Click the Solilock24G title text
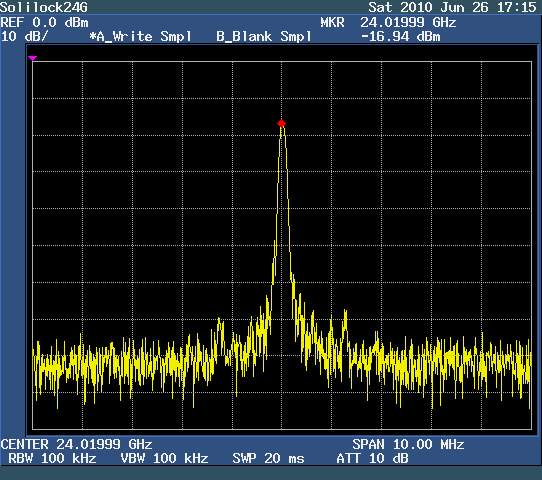Screen dimensions: 542x480 (44, 7)
